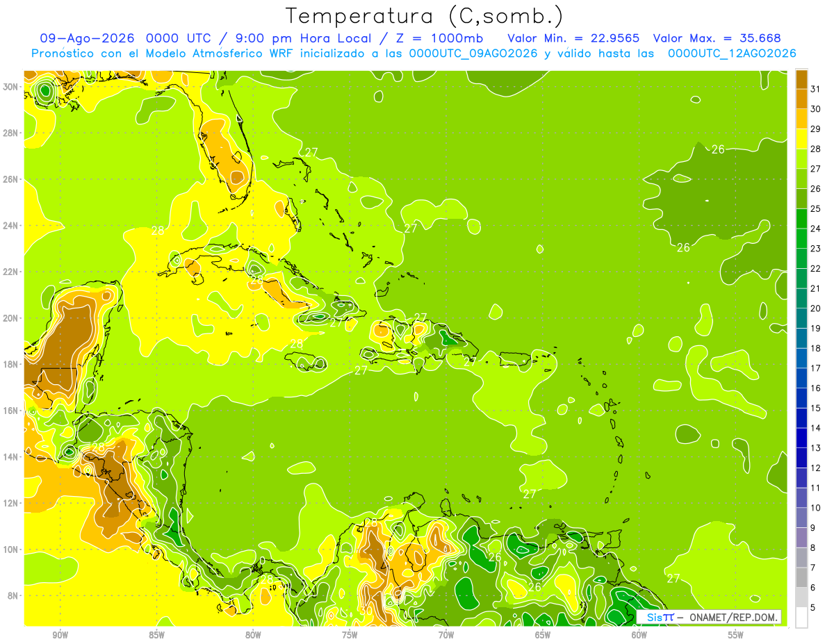Pick the gray swatch between 6 and 7
Viewport: 834px width, 644px height.
pyautogui.click(x=801, y=577)
